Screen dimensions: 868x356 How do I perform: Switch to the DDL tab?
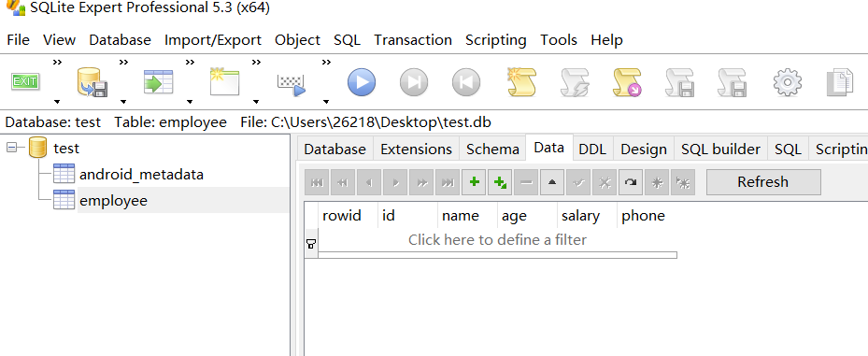click(592, 149)
